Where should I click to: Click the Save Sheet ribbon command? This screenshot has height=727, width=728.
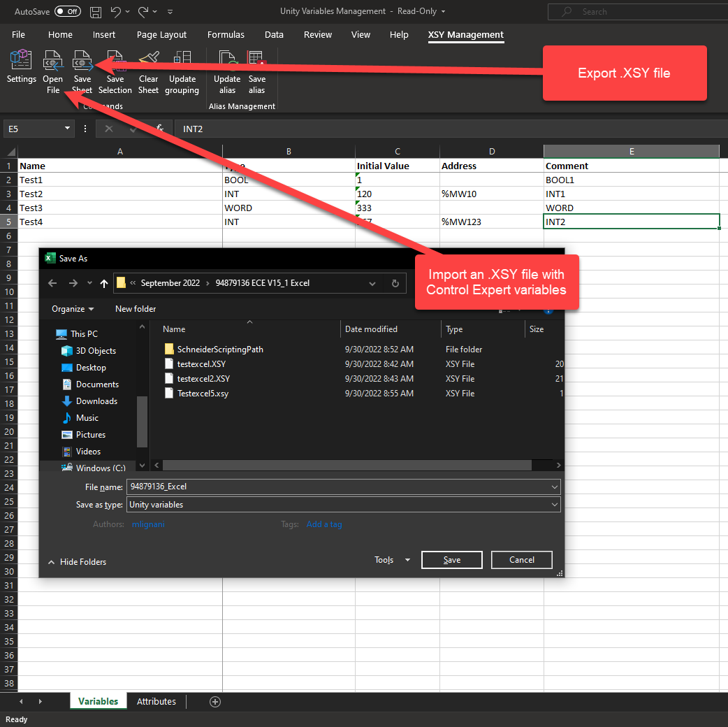coord(82,72)
